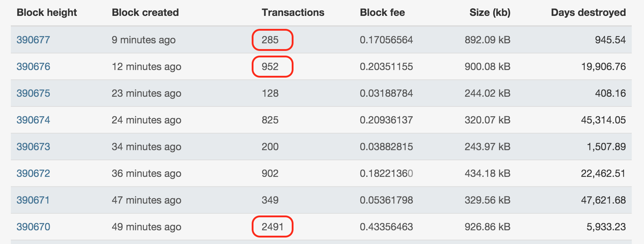
Task: Open block 390675 link
Action: [33, 93]
